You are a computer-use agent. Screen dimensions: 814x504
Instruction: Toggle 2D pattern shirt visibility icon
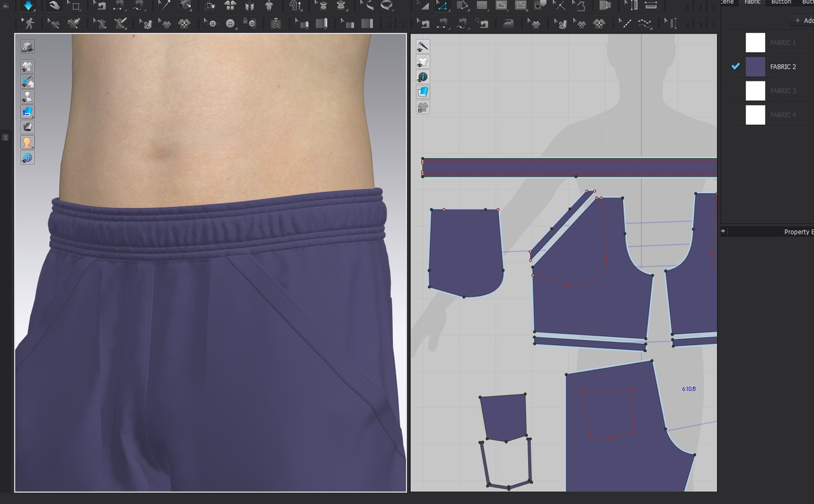423,62
